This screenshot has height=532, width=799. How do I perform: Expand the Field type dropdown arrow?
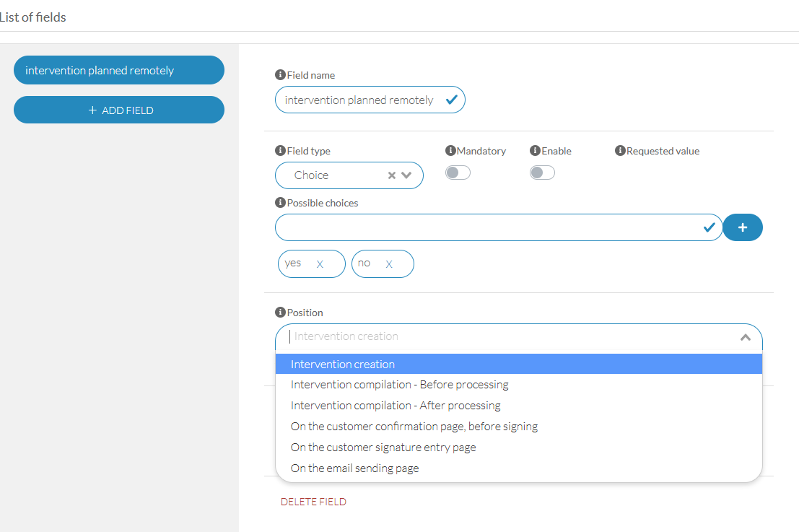tap(406, 175)
